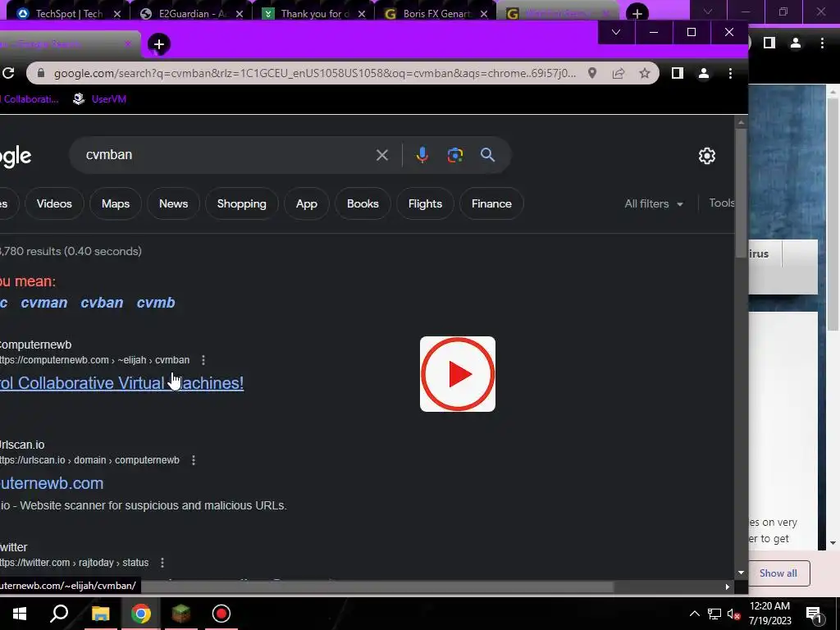Screen dimensions: 840x630
Task: Select the News filter
Action: pyautogui.click(x=174, y=203)
